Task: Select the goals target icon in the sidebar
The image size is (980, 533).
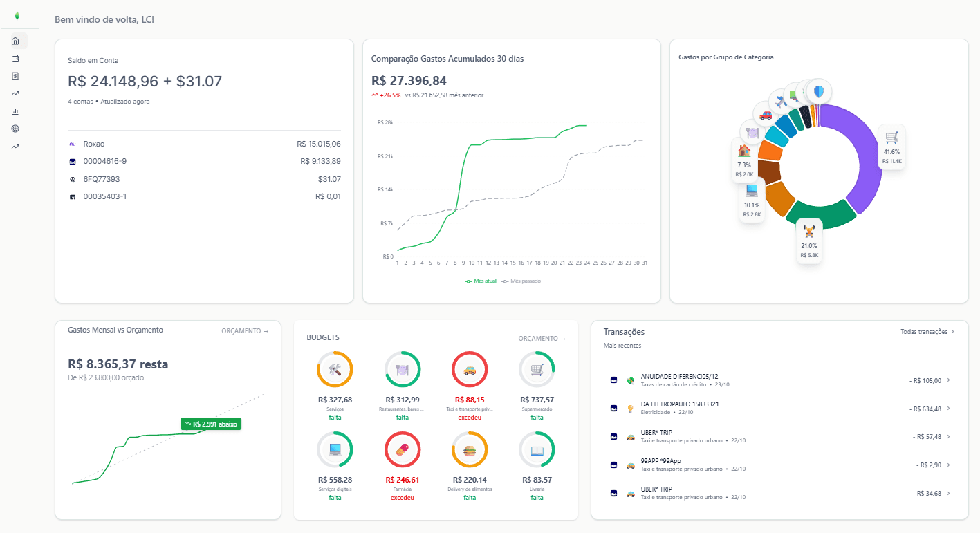Action: [x=15, y=129]
